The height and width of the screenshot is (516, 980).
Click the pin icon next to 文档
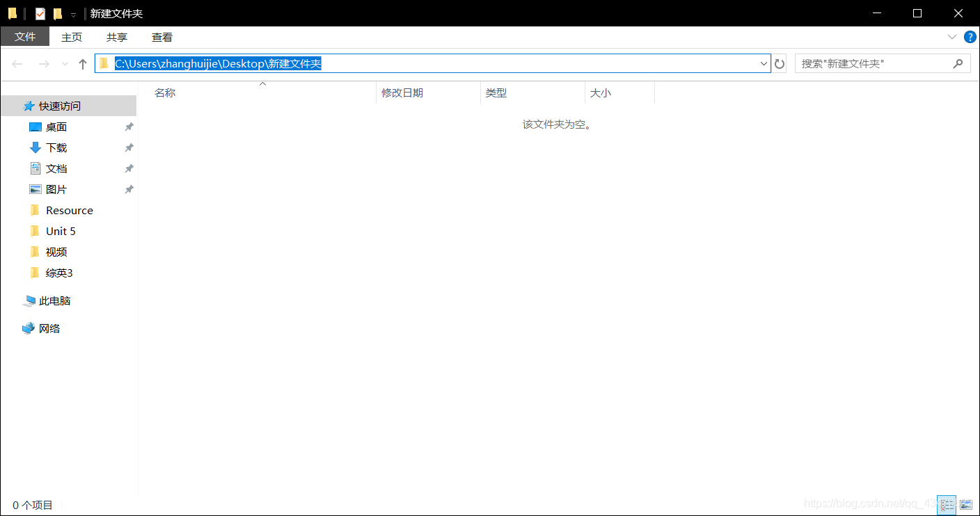[x=129, y=168]
